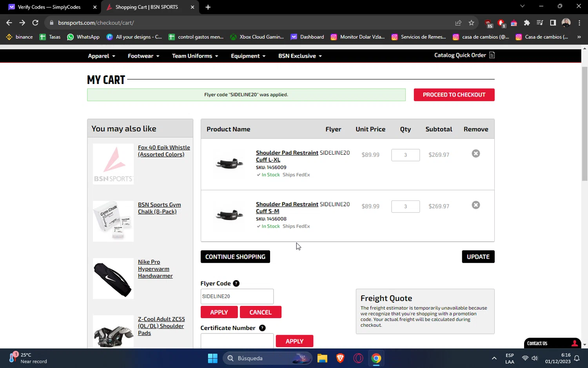The image size is (588, 368).
Task: Open Windows Start menu
Action: point(212,358)
